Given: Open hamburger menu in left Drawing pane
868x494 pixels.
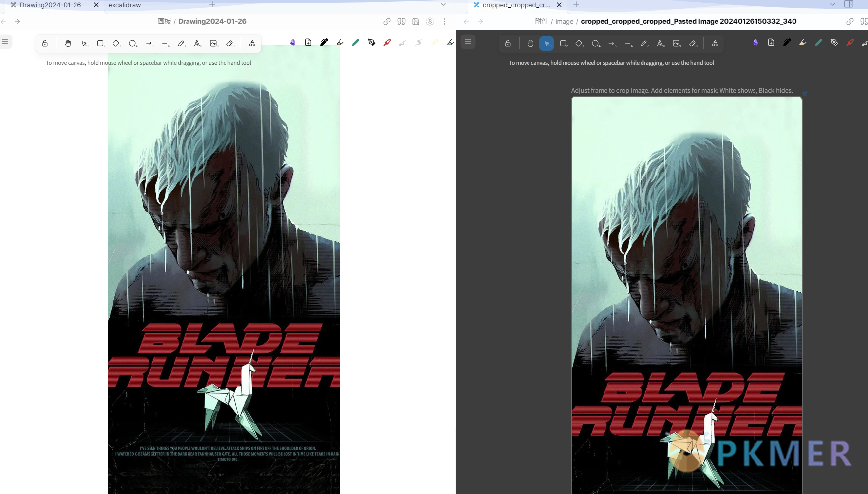Looking at the screenshot, I should [x=5, y=41].
